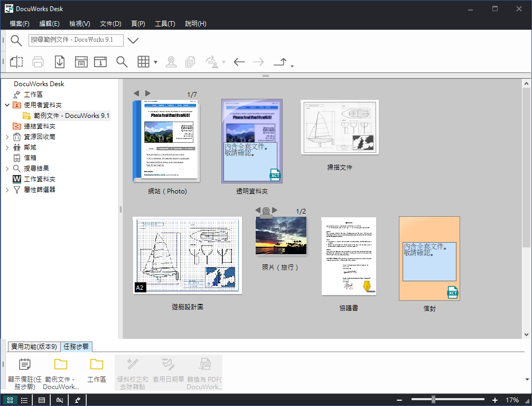Select 工作資料夾 in the tree
The image size is (532, 406).
40,179
